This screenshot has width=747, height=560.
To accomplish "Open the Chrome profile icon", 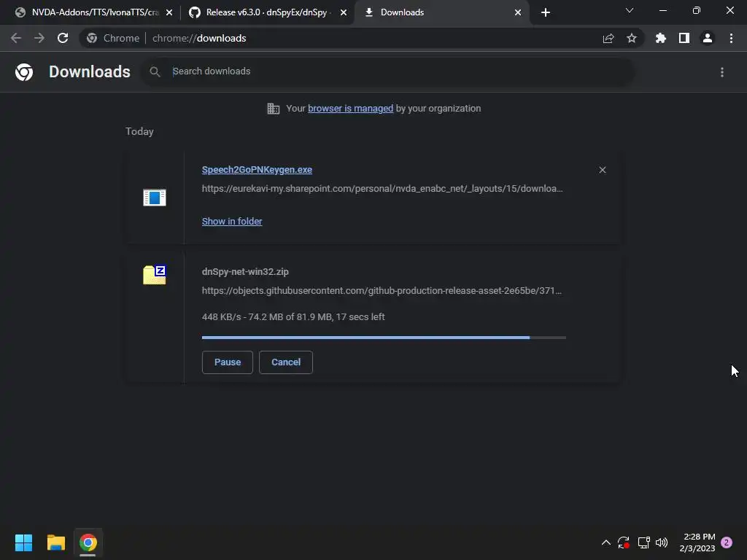I will [x=708, y=38].
